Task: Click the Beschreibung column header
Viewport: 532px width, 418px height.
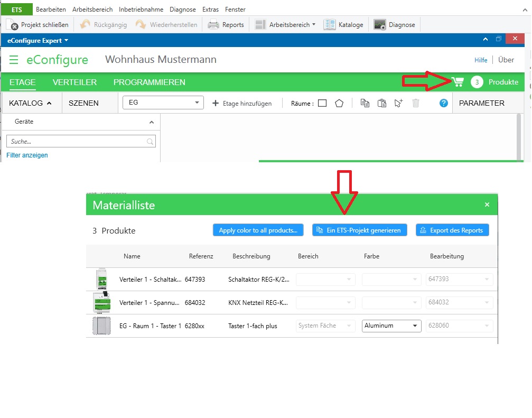Action: click(251, 256)
